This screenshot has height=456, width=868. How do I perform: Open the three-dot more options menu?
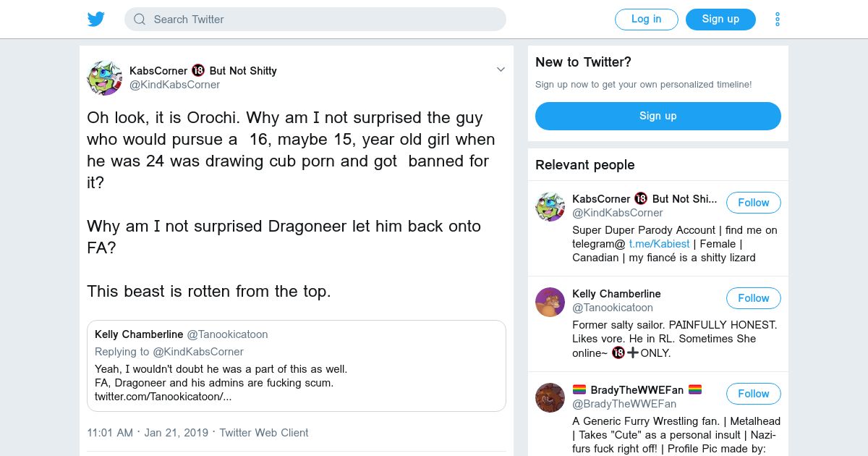tap(778, 20)
